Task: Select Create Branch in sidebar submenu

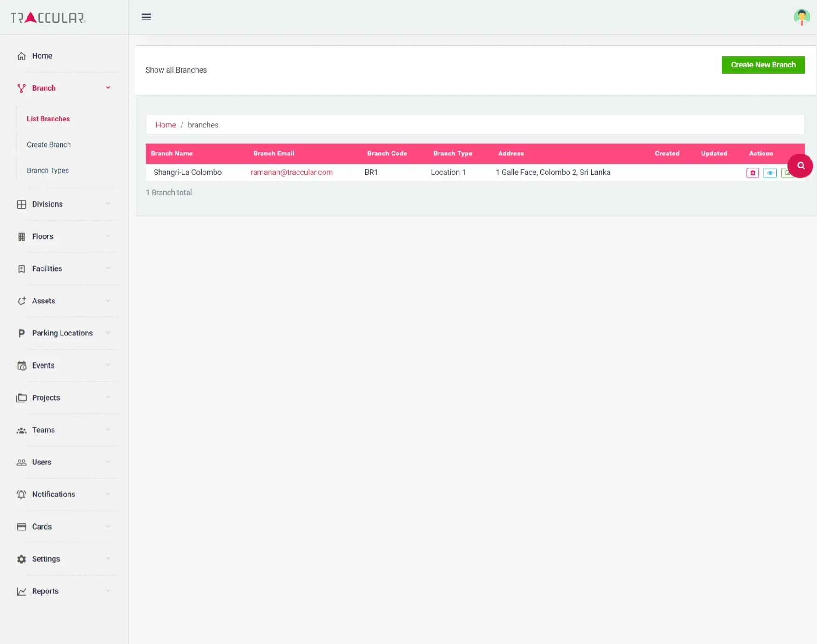Action: pyautogui.click(x=49, y=145)
